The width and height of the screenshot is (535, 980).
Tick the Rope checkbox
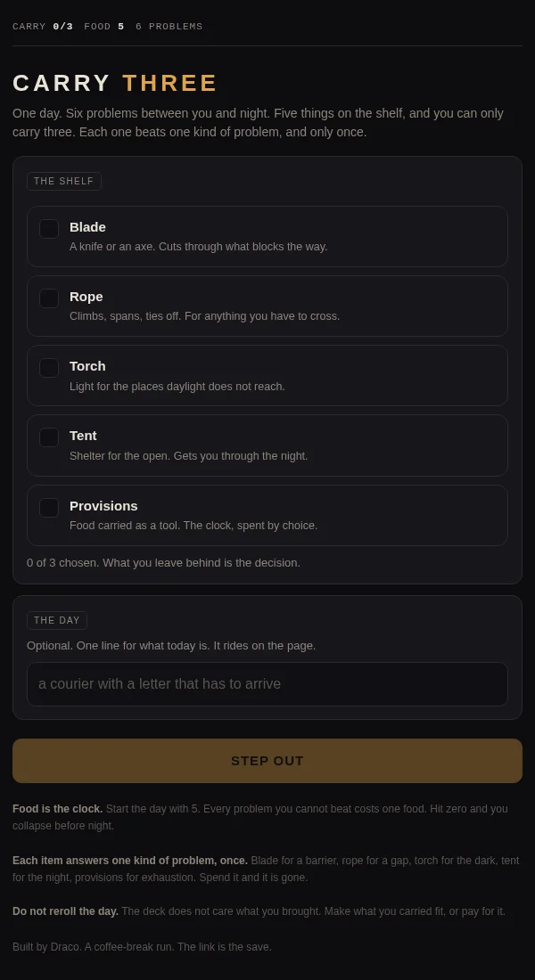coord(49,298)
